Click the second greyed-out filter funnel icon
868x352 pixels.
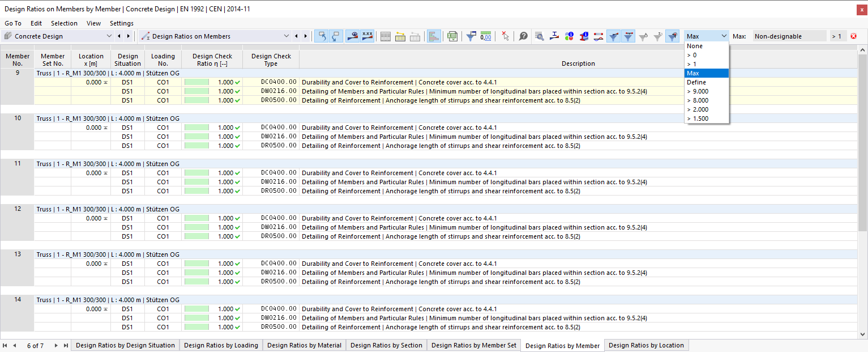tap(657, 36)
